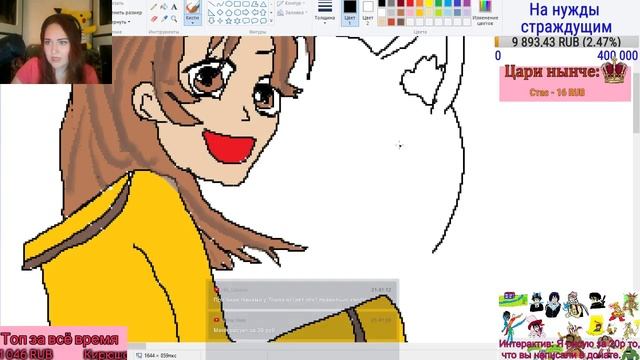Choose the four-point star shape

tap(220, 21)
